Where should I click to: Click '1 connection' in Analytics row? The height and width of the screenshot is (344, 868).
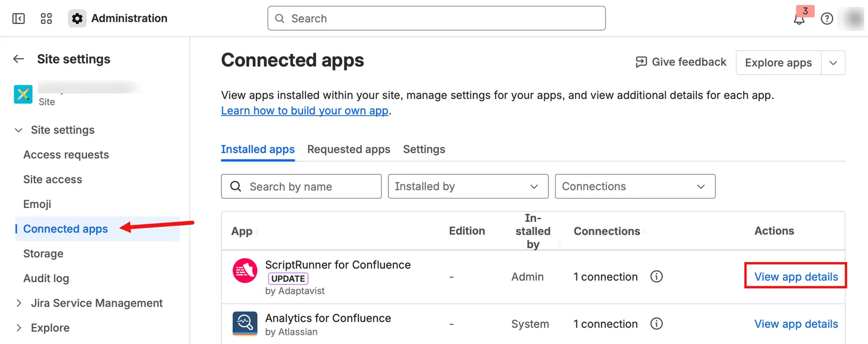pyautogui.click(x=605, y=324)
